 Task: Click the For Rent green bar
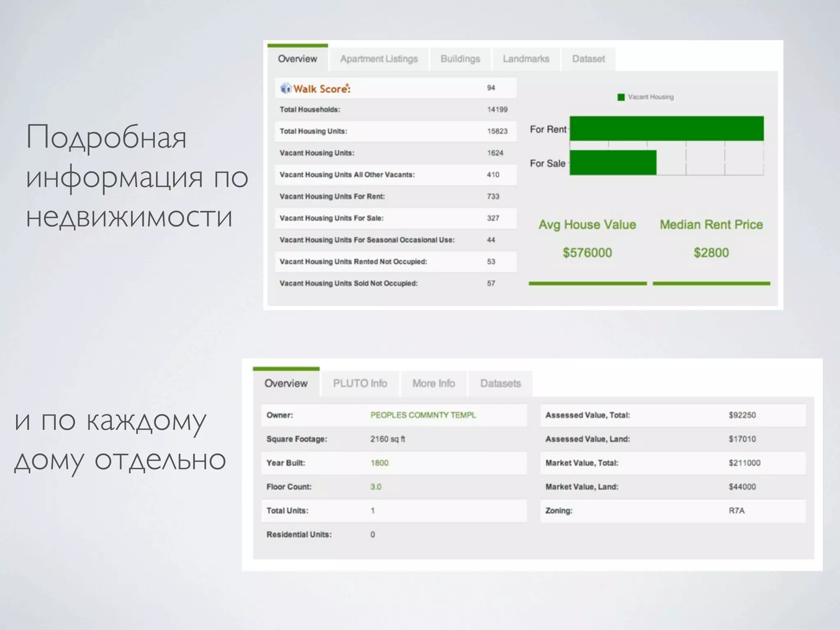pos(667,128)
